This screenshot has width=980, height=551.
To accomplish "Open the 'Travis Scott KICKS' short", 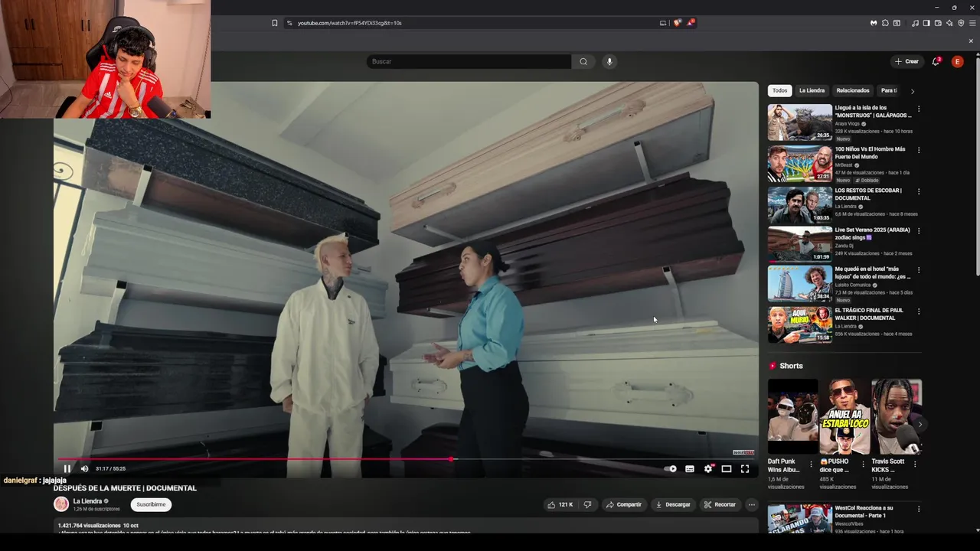I will tap(897, 417).
